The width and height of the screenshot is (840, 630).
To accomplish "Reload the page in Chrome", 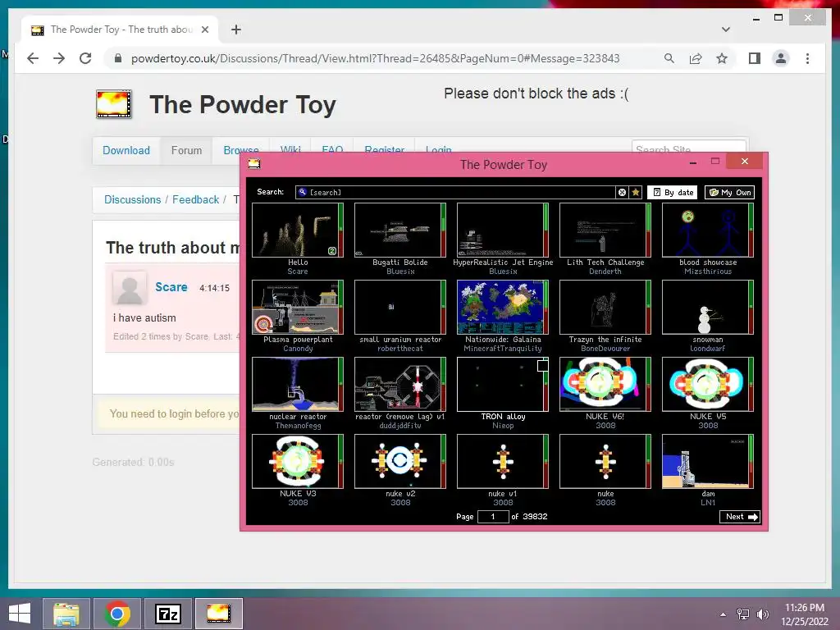I will tap(85, 58).
